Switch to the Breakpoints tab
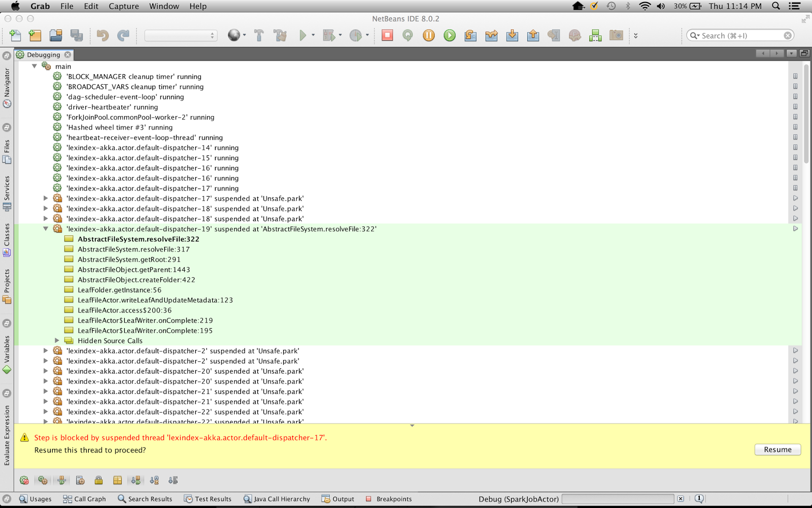This screenshot has height=508, width=812. click(x=389, y=499)
